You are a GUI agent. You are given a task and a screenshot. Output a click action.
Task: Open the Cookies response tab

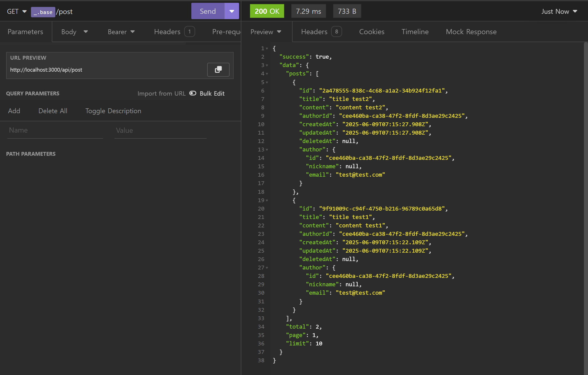coord(371,32)
